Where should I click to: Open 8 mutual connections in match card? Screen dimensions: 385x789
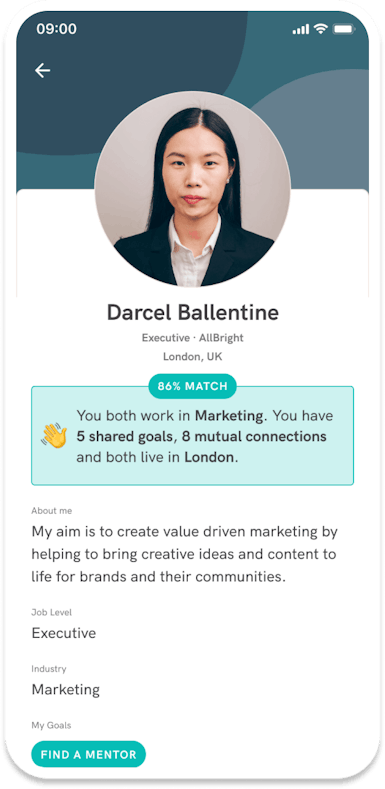253,436
